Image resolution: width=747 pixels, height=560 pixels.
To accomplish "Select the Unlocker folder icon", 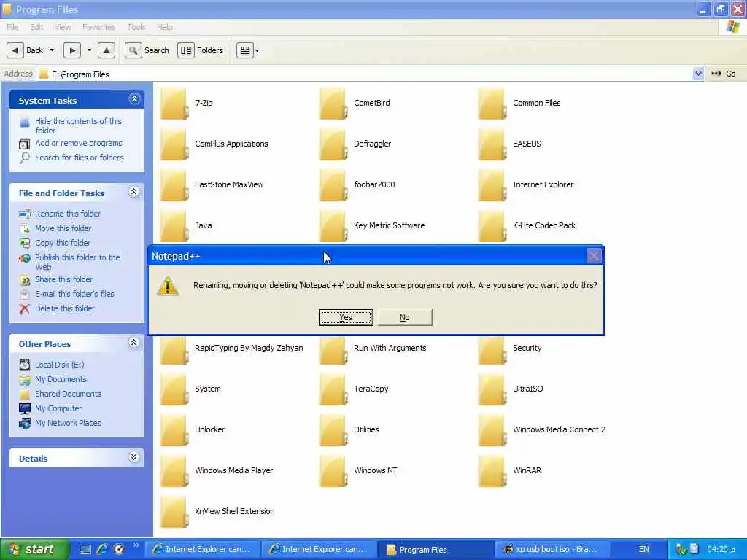I will click(x=174, y=430).
